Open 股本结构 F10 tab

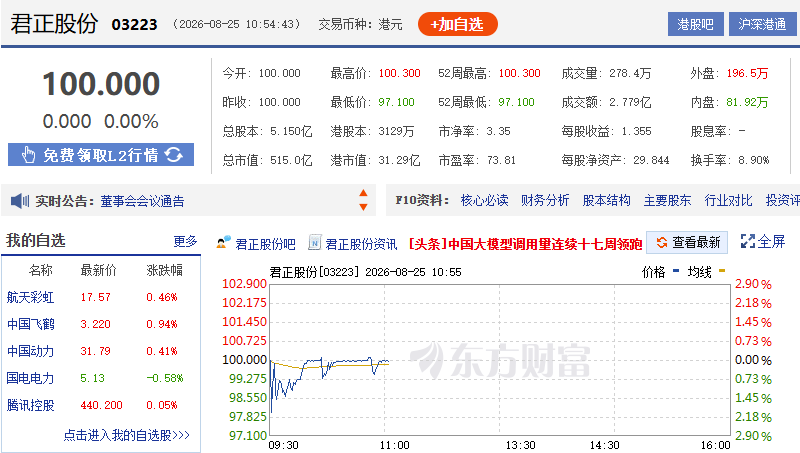(606, 200)
